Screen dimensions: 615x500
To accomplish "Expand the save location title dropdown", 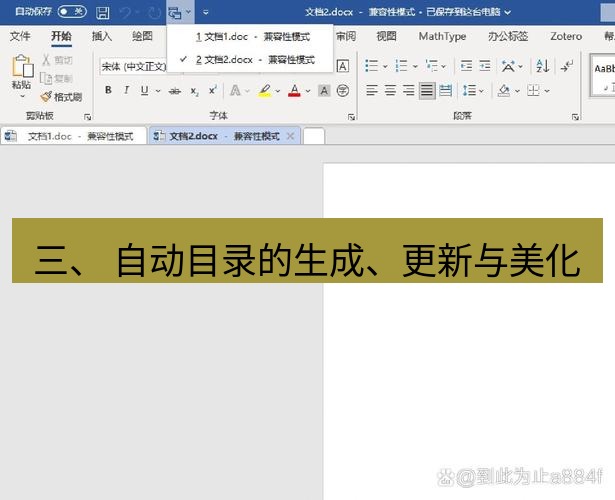I will coord(508,13).
